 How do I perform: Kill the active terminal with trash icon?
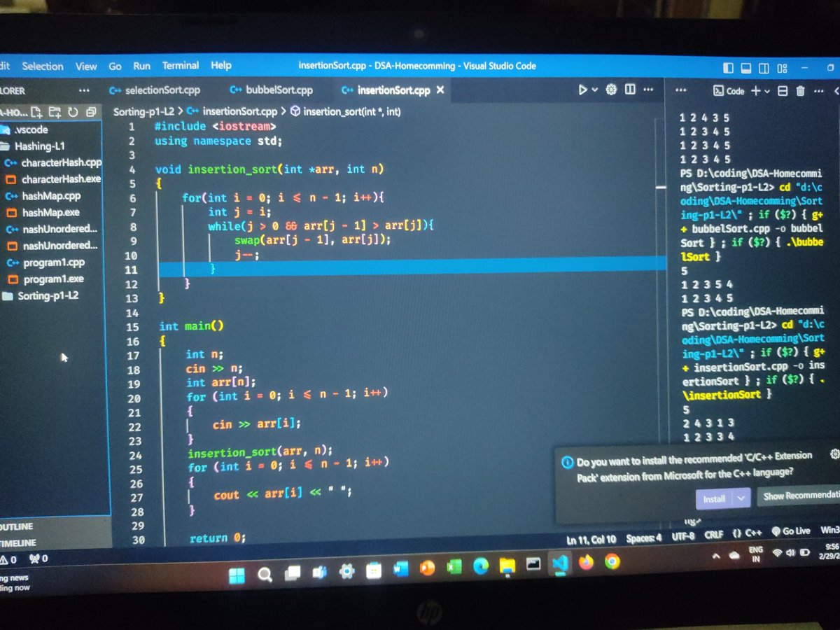(799, 90)
